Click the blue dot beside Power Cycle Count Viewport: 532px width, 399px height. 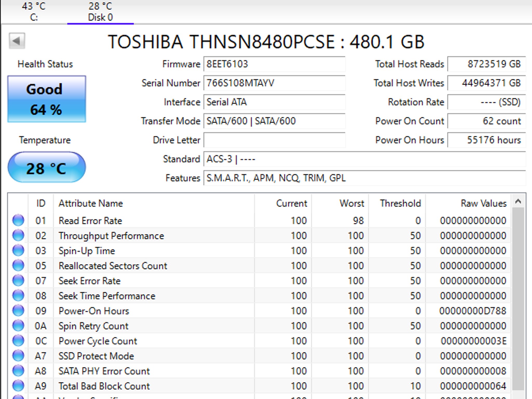[x=18, y=341]
